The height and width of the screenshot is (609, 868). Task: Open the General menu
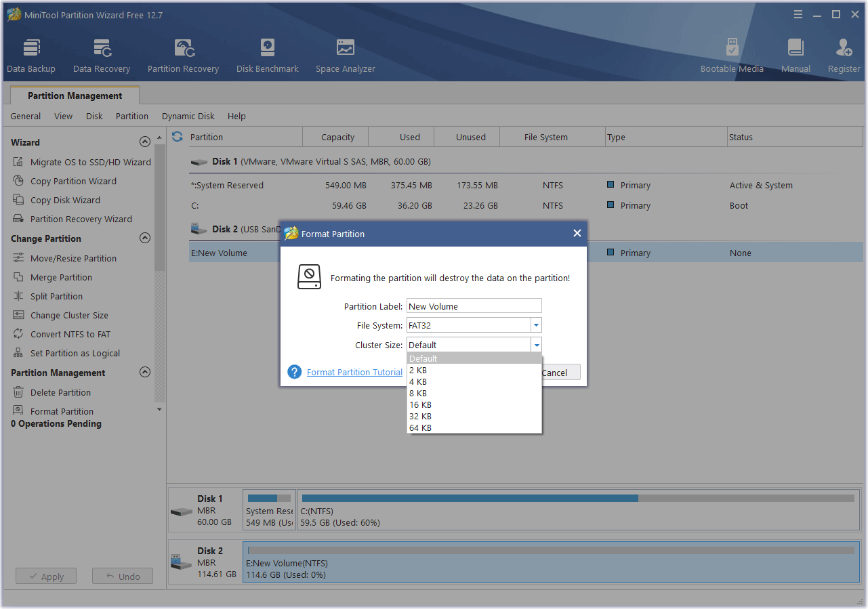click(26, 116)
